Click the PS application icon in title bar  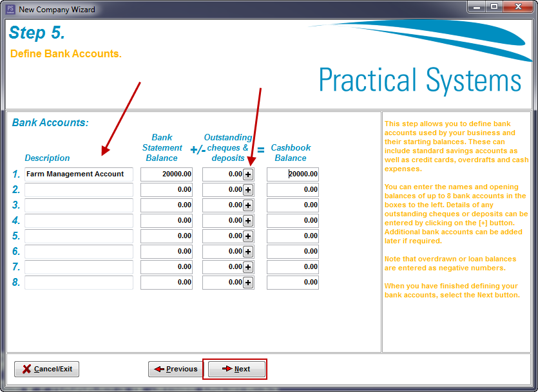pos(10,9)
